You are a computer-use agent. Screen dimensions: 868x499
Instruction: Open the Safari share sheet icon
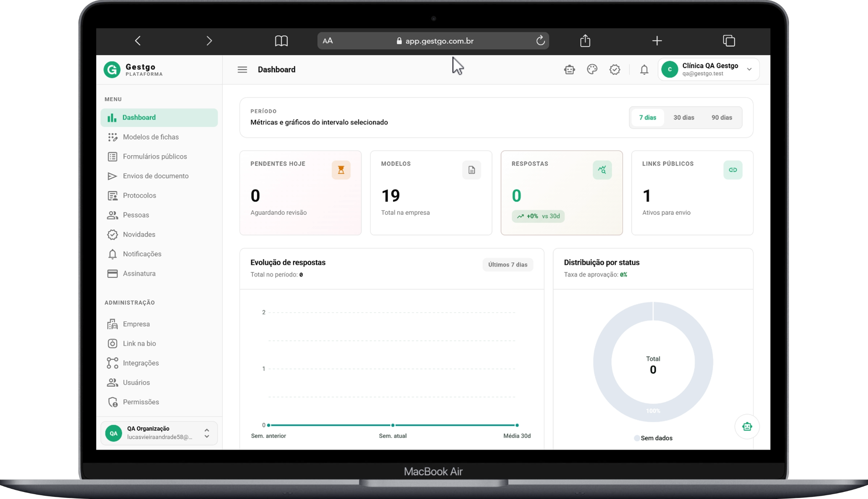[585, 41]
